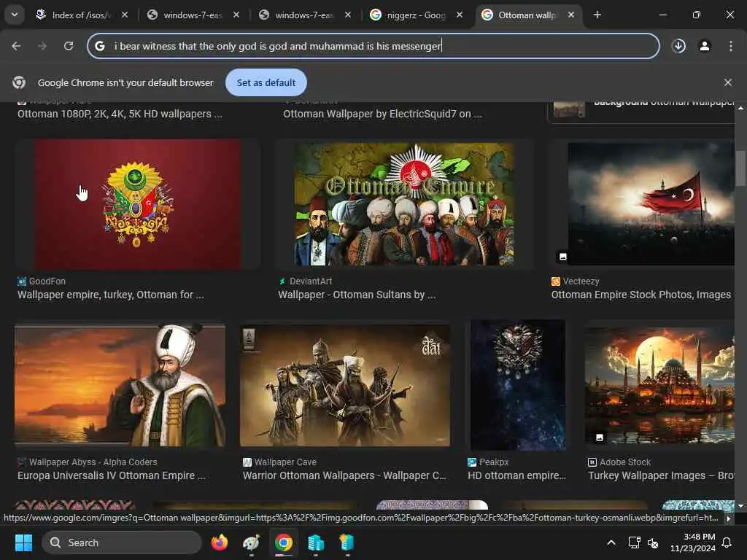Reload the current page

(x=69, y=46)
